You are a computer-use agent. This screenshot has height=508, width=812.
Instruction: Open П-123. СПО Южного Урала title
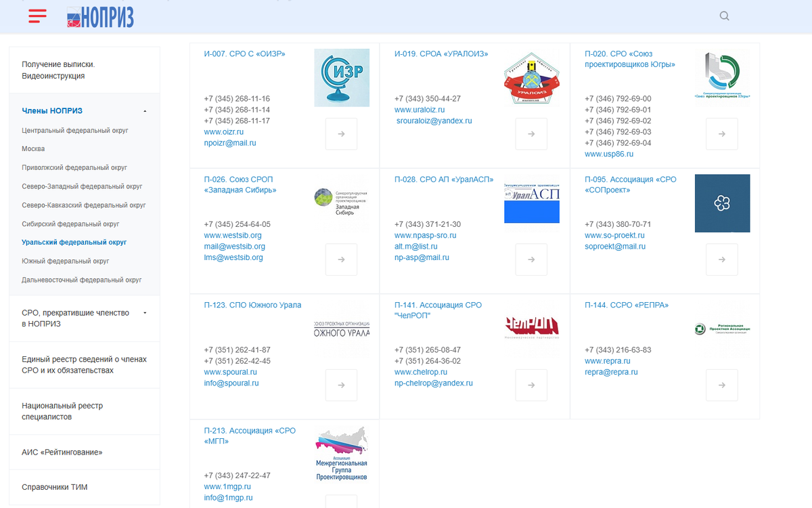(252, 305)
